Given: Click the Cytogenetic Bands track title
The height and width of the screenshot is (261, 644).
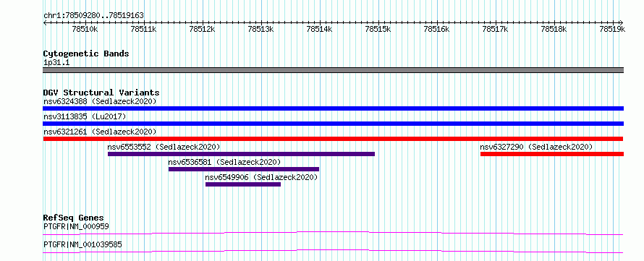Looking at the screenshot, I should click(x=86, y=54).
